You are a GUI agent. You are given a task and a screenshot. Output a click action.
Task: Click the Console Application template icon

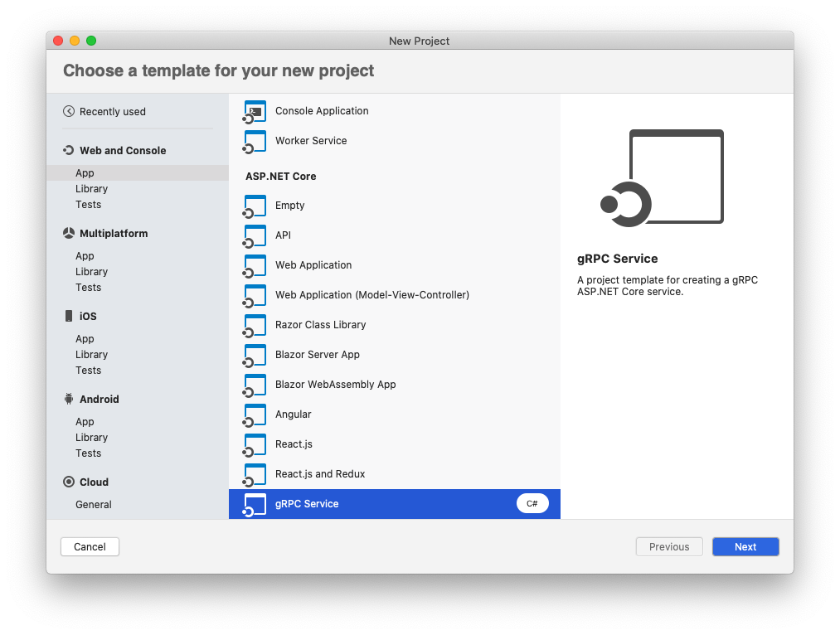point(255,112)
